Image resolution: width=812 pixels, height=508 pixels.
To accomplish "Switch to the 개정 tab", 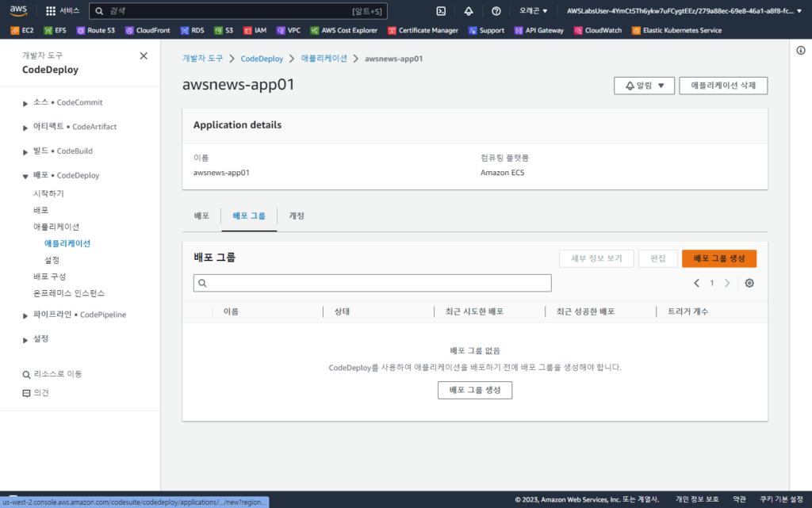I will [x=297, y=216].
